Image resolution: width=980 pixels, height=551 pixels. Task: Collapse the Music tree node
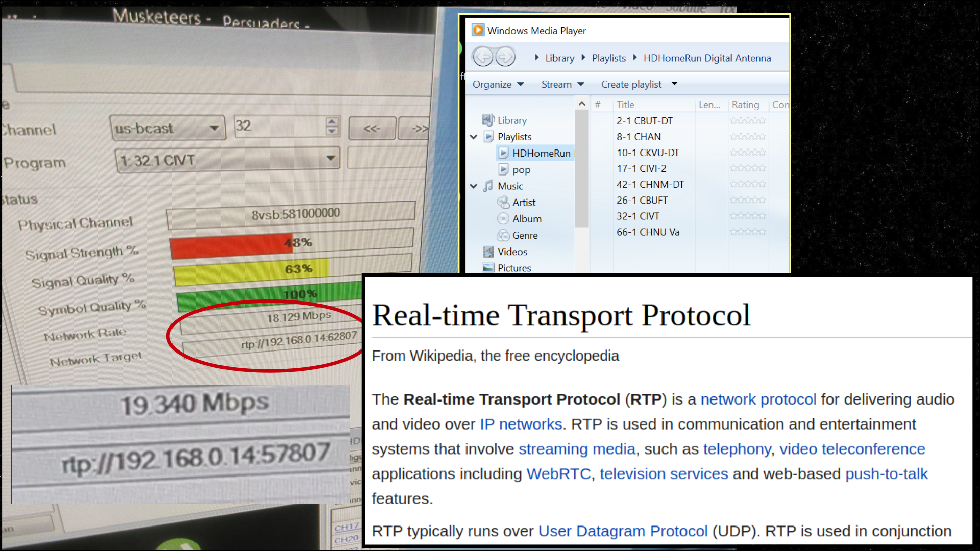[x=474, y=186]
